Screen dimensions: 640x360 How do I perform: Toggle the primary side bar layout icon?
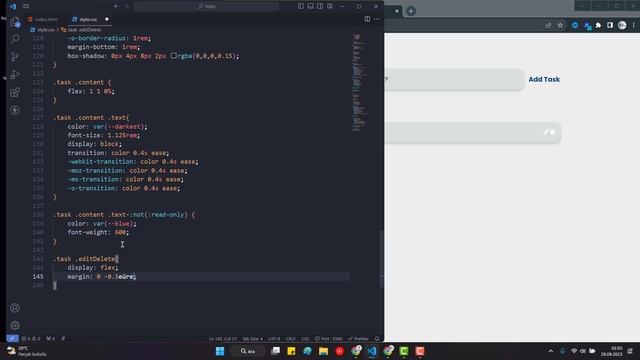(301, 6)
